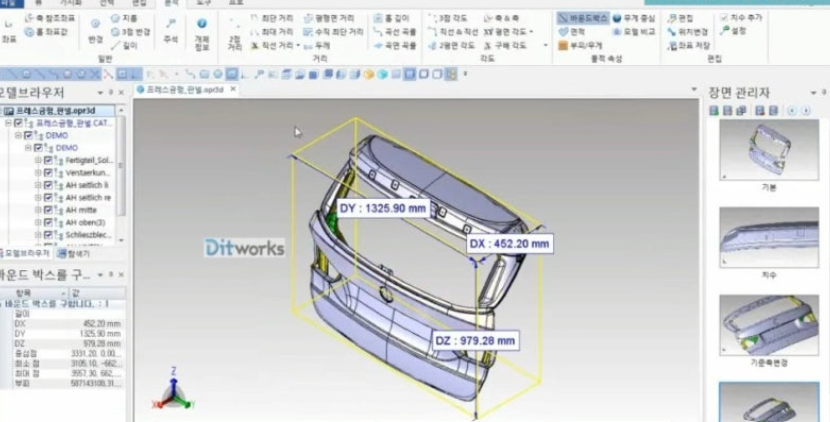Toggle the 치수 추가 checkbox
The width and height of the screenshot is (830, 422).
click(725, 17)
